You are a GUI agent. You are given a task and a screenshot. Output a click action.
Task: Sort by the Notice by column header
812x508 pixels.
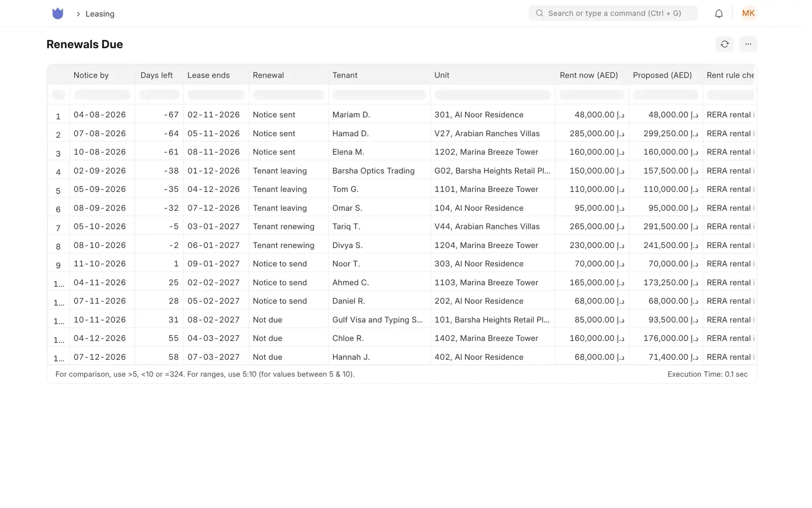point(91,75)
